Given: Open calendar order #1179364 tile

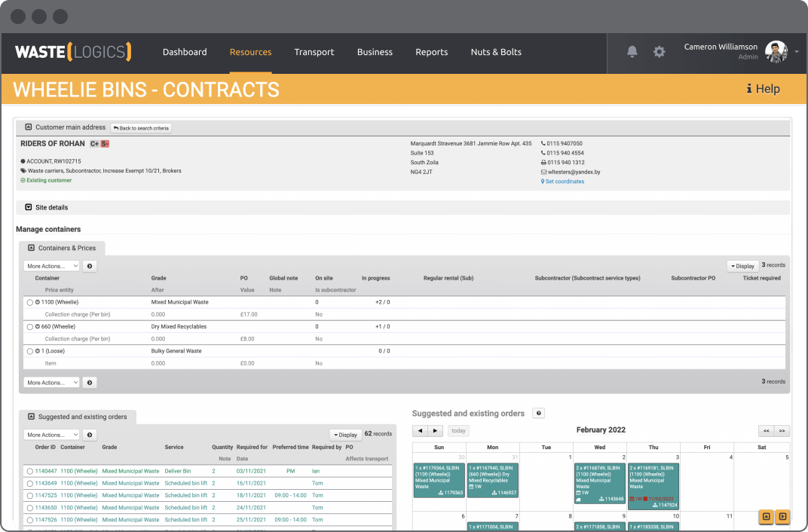Looking at the screenshot, I should tap(439, 481).
